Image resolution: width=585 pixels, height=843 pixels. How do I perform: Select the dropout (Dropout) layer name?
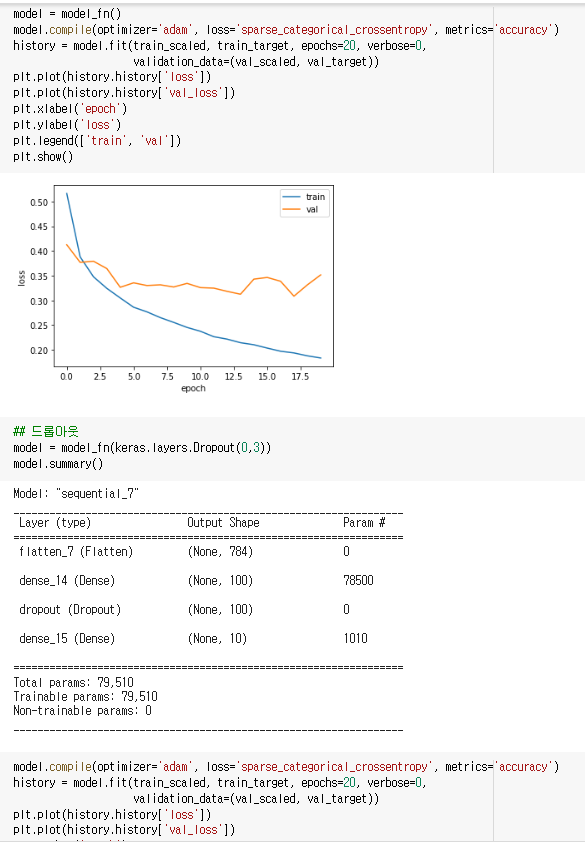70,610
